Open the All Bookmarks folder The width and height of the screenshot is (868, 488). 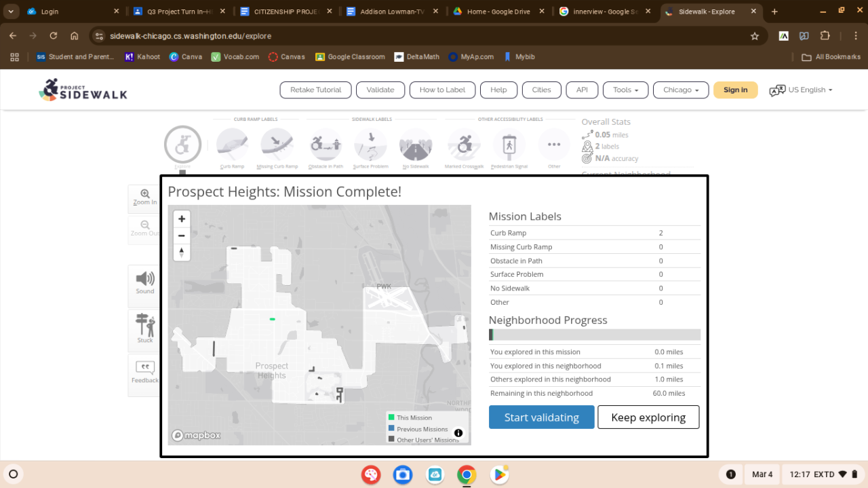(x=831, y=57)
